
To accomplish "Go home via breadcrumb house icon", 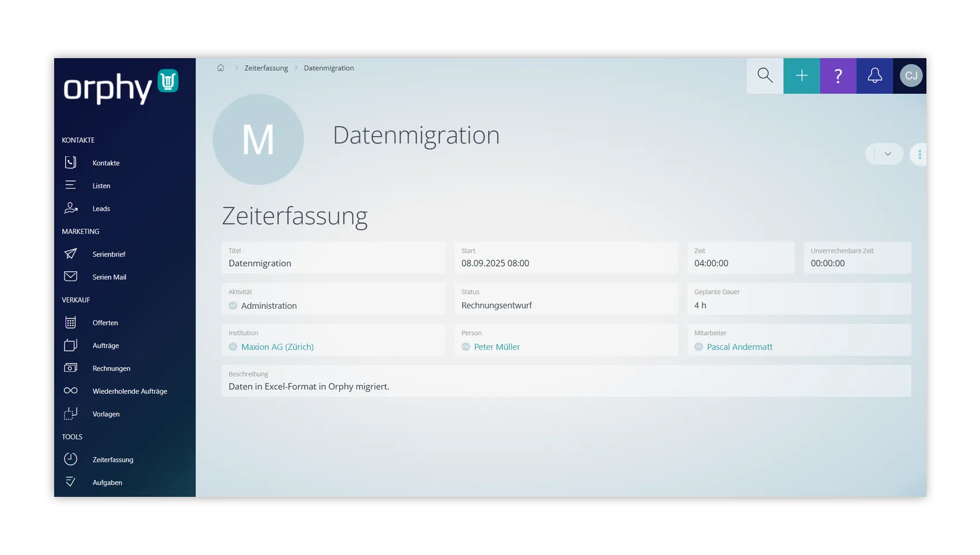I will (x=221, y=68).
